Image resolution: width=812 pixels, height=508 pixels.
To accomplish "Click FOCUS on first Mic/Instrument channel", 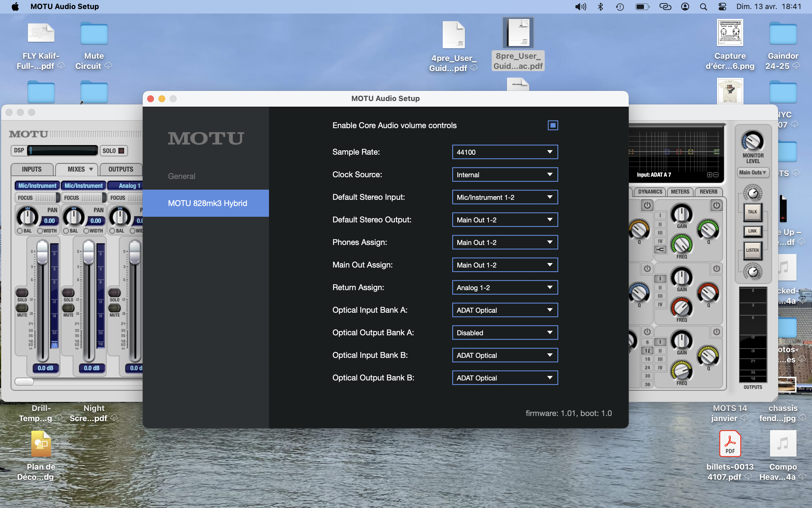I will (37, 198).
